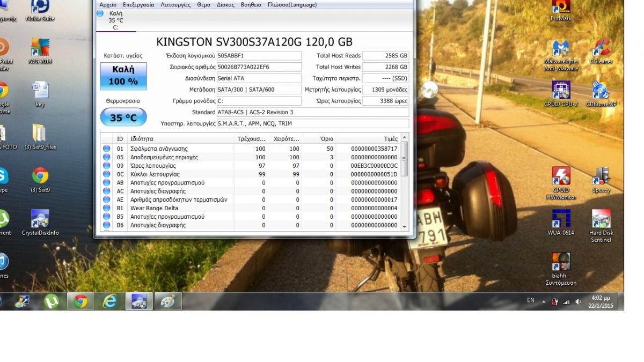This screenshot has width=644, height=362.
Task: Select the CCleaner desktop icon
Action: 601,51
